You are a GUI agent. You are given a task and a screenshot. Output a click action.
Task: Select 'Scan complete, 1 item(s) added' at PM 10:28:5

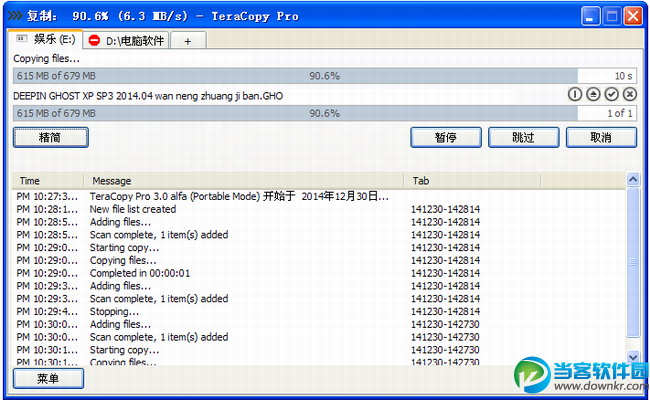coord(319,235)
